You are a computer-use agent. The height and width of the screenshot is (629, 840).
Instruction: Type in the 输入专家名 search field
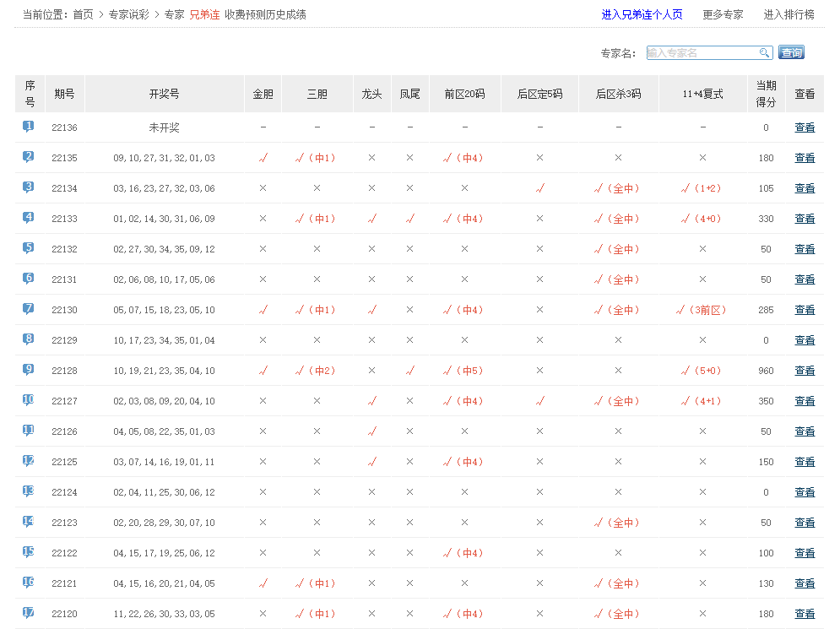tap(701, 53)
